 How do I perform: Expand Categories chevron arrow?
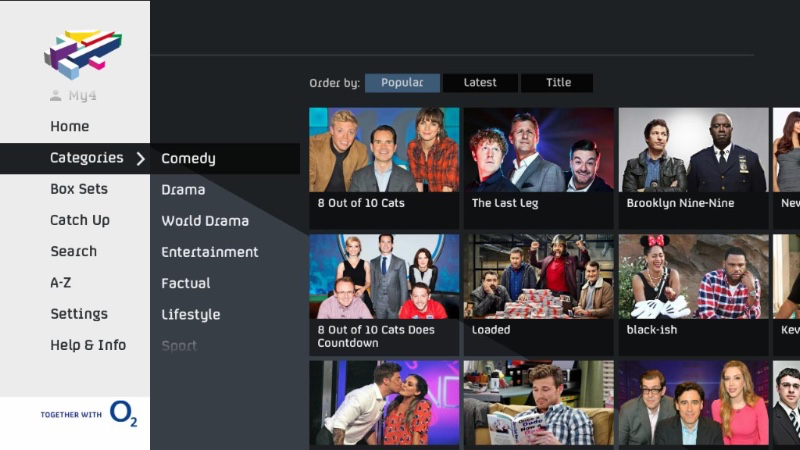click(141, 159)
